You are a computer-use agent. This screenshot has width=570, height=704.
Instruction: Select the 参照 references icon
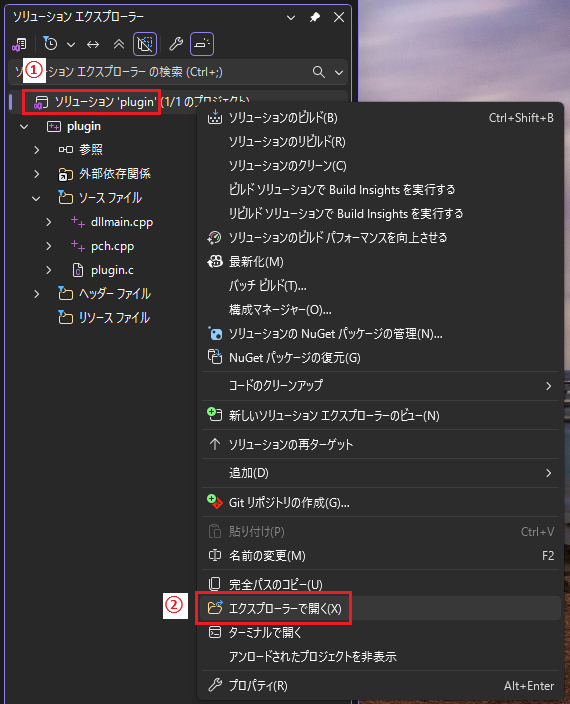(x=66, y=150)
